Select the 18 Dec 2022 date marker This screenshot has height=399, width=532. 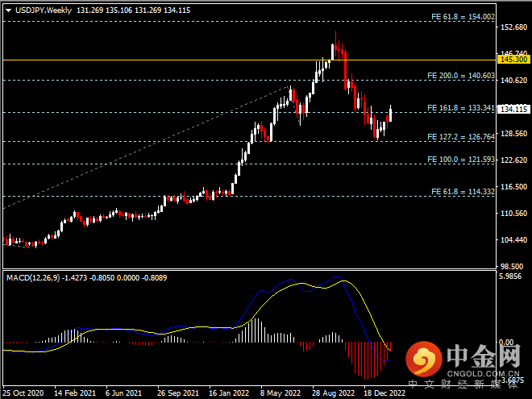pos(383,393)
